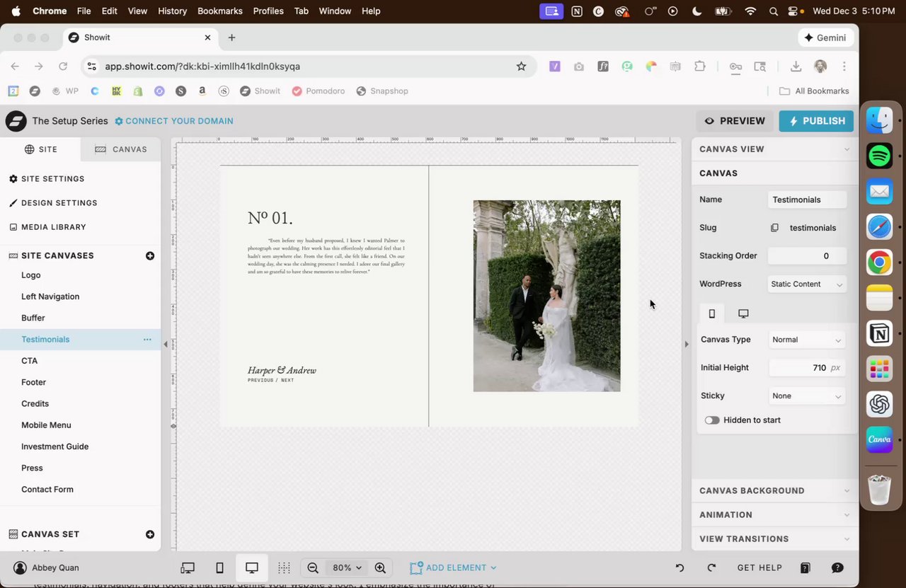Expand the View Transitions section
906x588 pixels.
tap(775, 539)
